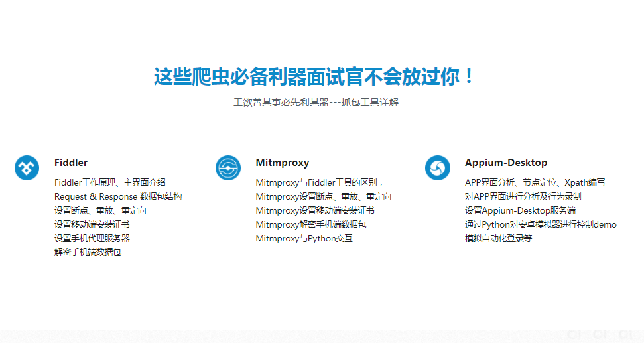Click Mitmproxy设置断点、重放、重定向 line

coord(323,197)
